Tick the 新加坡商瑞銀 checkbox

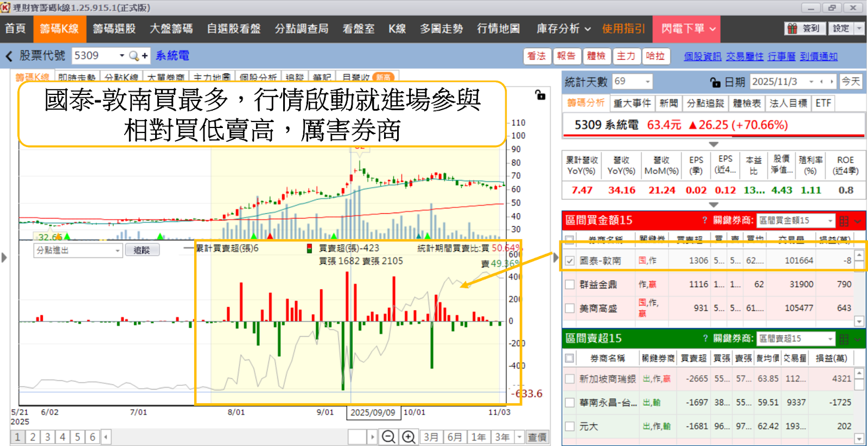point(570,379)
